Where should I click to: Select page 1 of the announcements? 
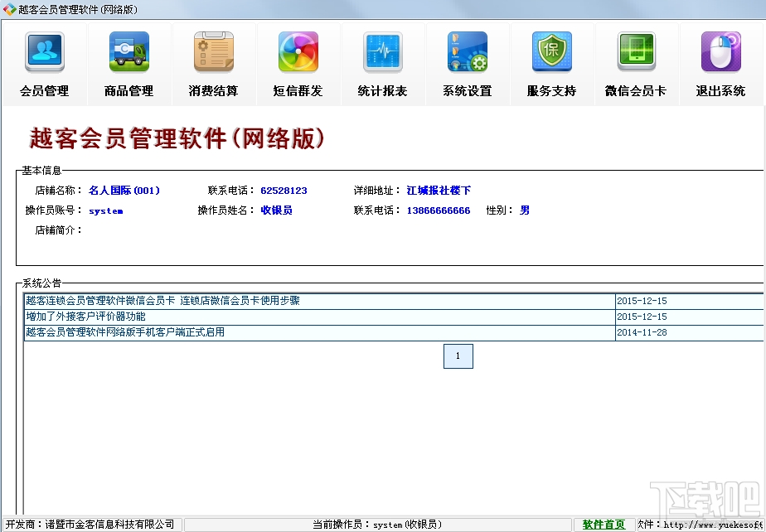coord(458,355)
